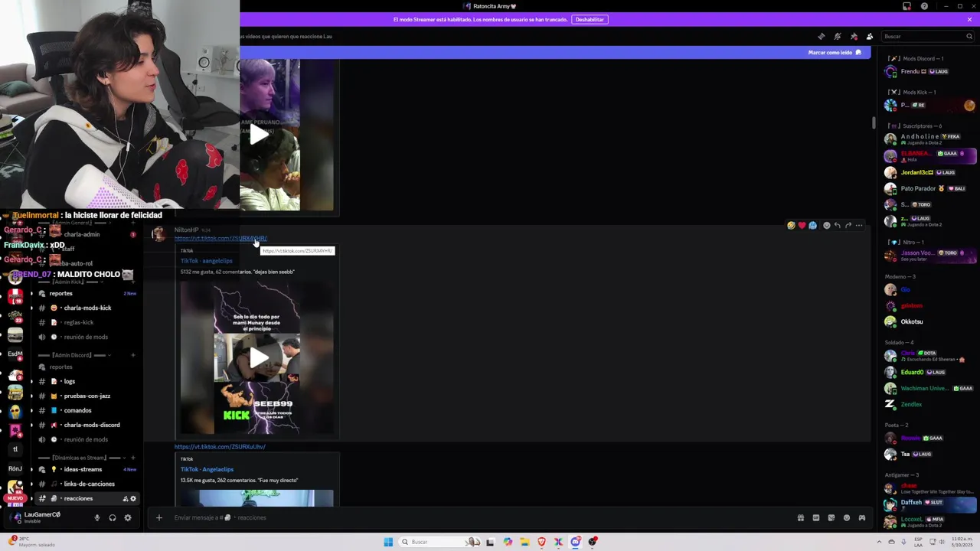Image resolution: width=980 pixels, height=551 pixels.
Task: Open reacciones channel settings gear
Action: click(132, 499)
